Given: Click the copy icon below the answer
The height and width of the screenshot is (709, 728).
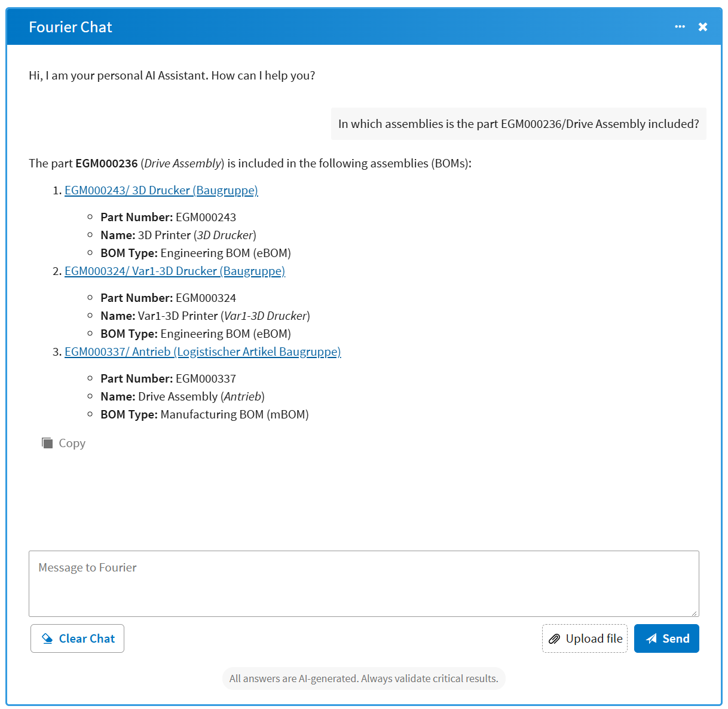Looking at the screenshot, I should (47, 443).
